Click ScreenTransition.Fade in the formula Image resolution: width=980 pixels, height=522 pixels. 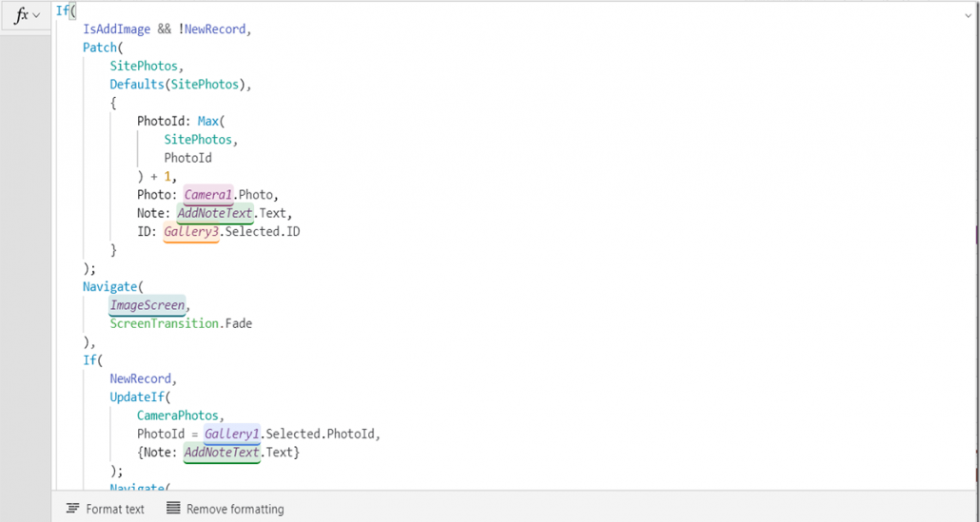tap(181, 323)
